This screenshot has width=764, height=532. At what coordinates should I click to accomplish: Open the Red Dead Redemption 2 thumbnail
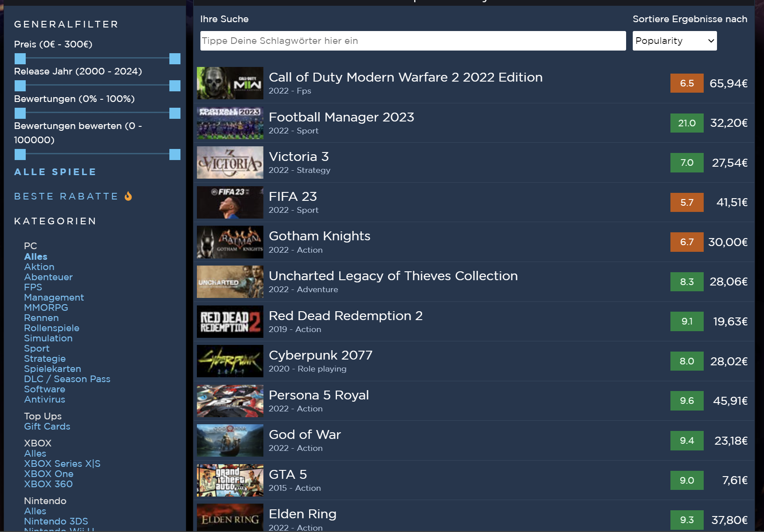click(x=230, y=321)
